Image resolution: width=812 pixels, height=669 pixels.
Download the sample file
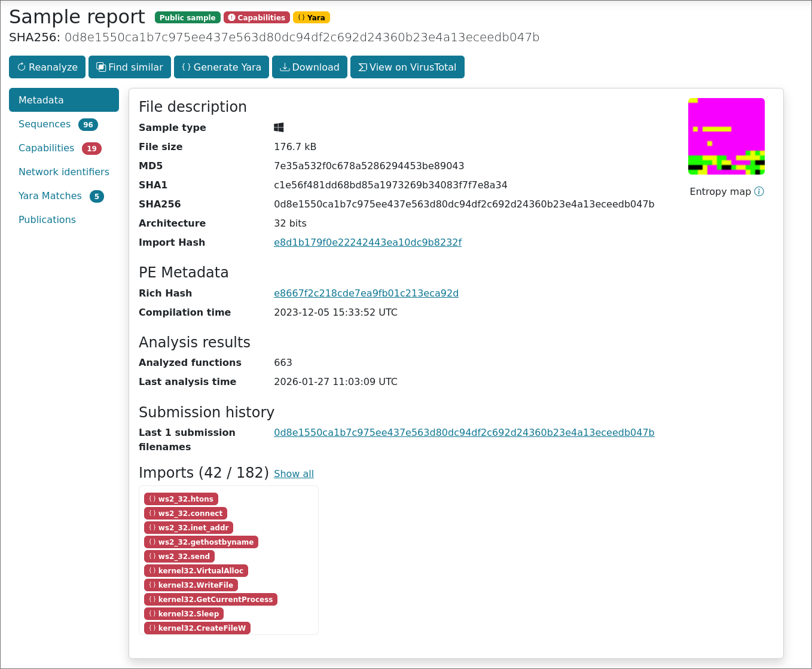click(310, 67)
